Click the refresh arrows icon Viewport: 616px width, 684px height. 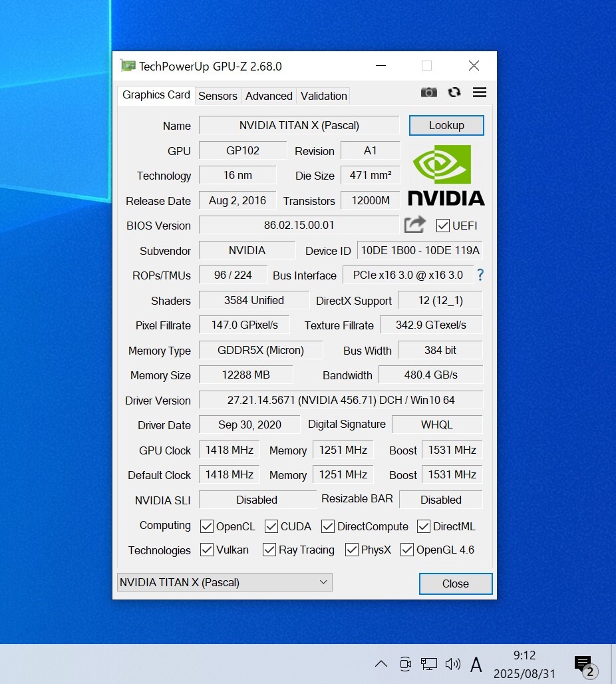coord(454,92)
